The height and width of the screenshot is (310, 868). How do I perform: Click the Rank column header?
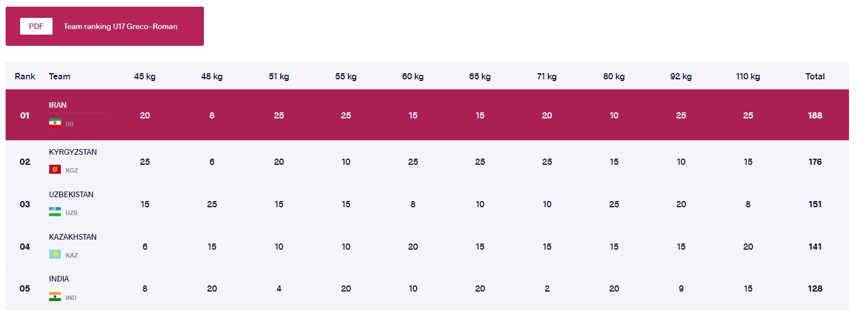coord(25,77)
